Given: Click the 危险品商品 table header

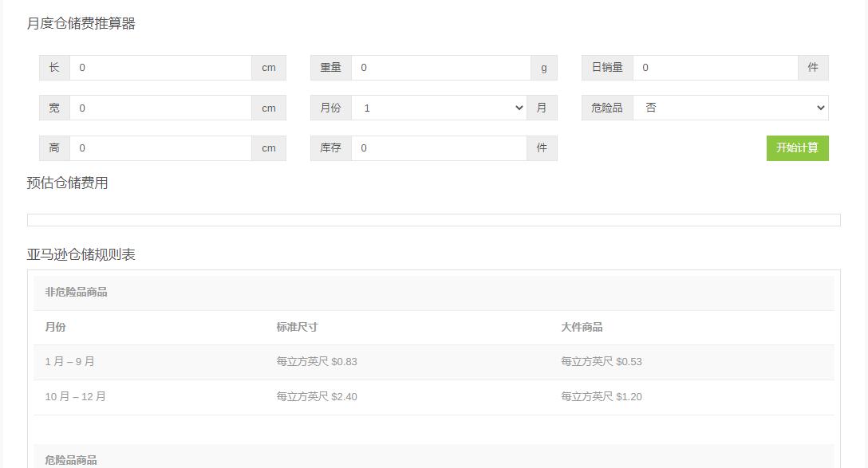Looking at the screenshot, I should pyautogui.click(x=72, y=459).
